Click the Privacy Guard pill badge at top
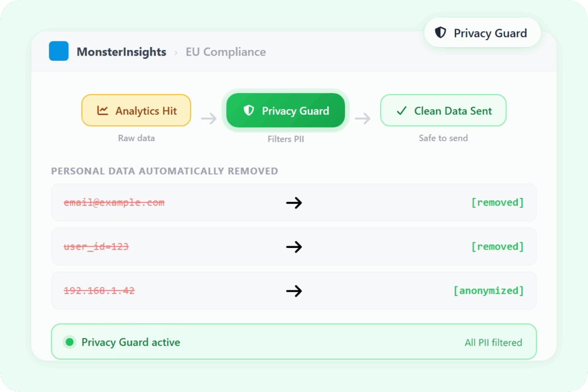Image resolution: width=588 pixels, height=392 pixels. coord(482,33)
